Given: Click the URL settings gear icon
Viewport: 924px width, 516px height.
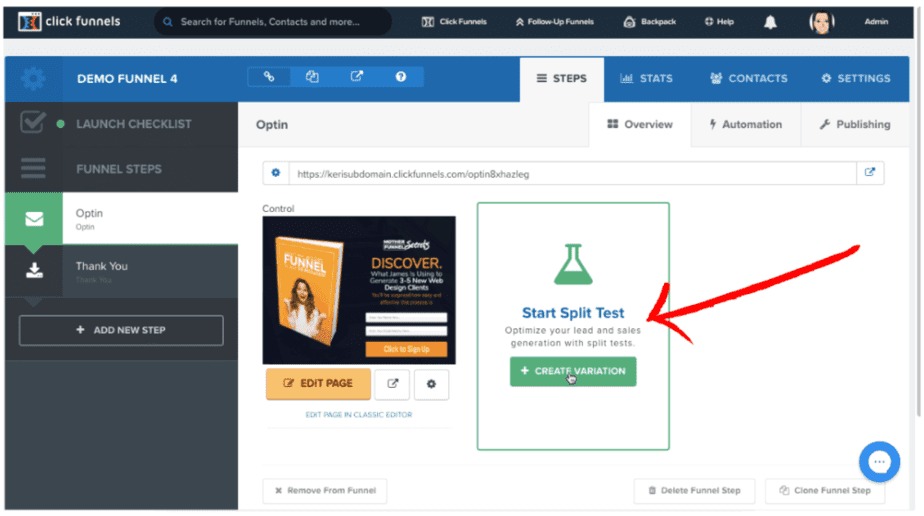Looking at the screenshot, I should pos(276,173).
